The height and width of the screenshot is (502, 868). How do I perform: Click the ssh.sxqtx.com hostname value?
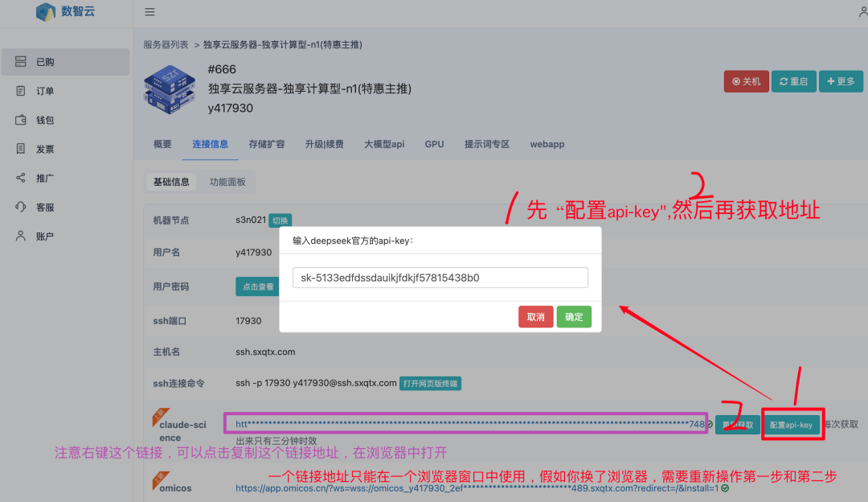pos(265,352)
